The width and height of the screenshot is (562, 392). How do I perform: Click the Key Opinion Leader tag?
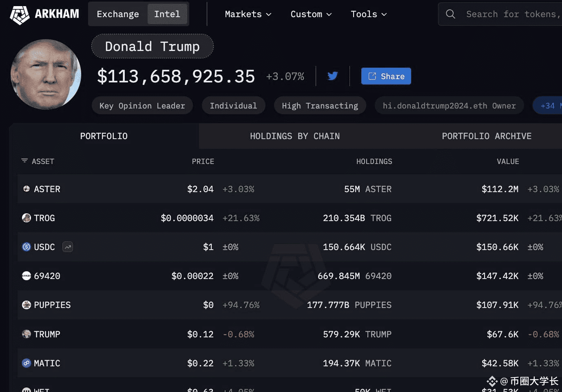pyautogui.click(x=142, y=106)
